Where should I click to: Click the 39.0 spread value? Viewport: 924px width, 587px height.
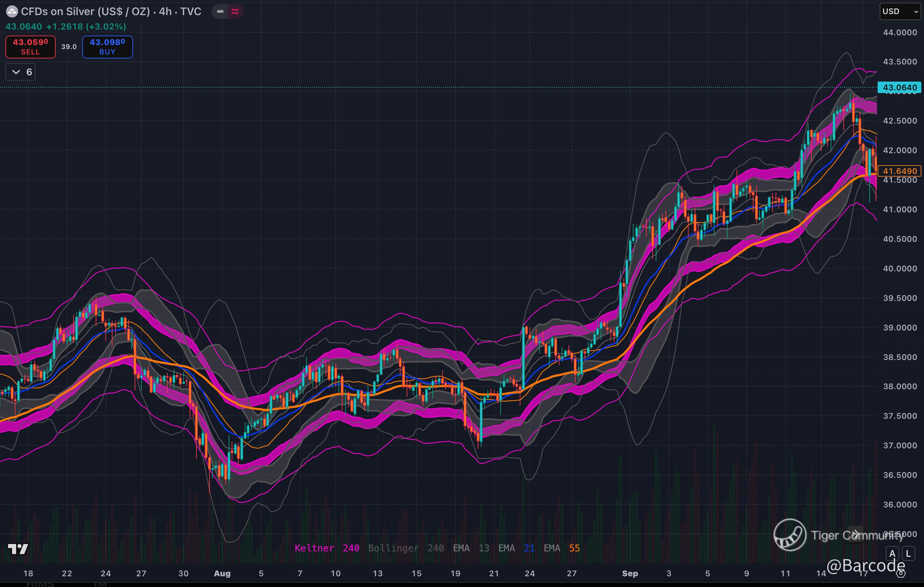coord(69,47)
